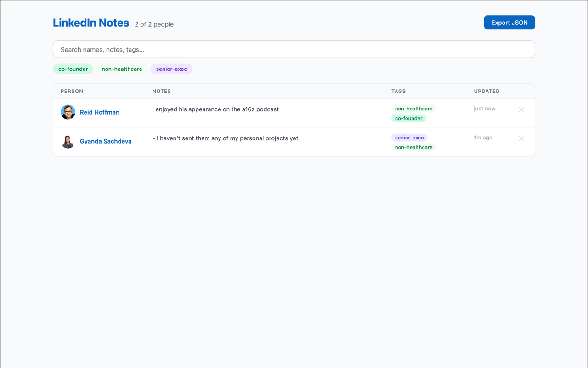Delete the Reid Hoffman row

[521, 109]
